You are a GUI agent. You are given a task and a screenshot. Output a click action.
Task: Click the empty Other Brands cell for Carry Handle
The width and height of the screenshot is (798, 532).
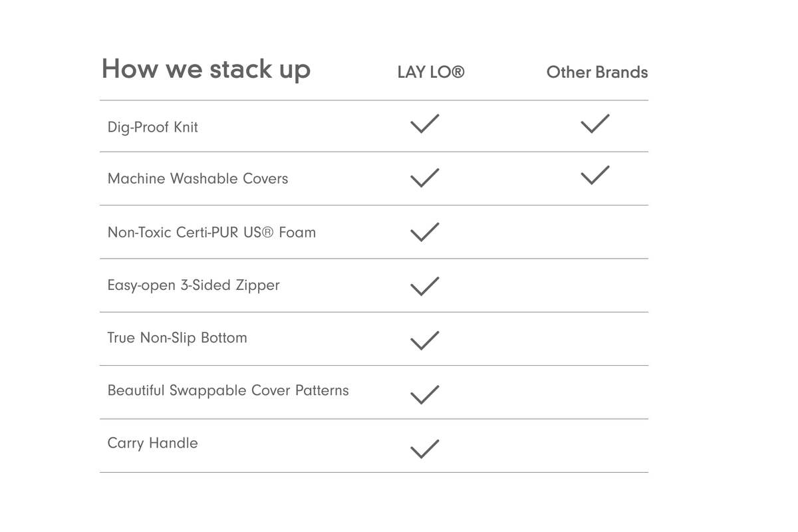(595, 446)
